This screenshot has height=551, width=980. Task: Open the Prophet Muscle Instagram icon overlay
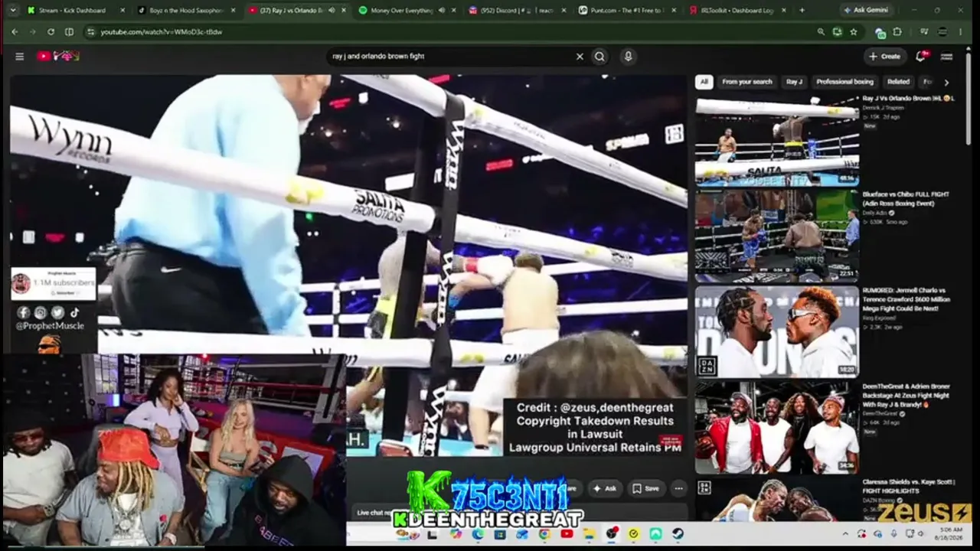[x=41, y=312]
